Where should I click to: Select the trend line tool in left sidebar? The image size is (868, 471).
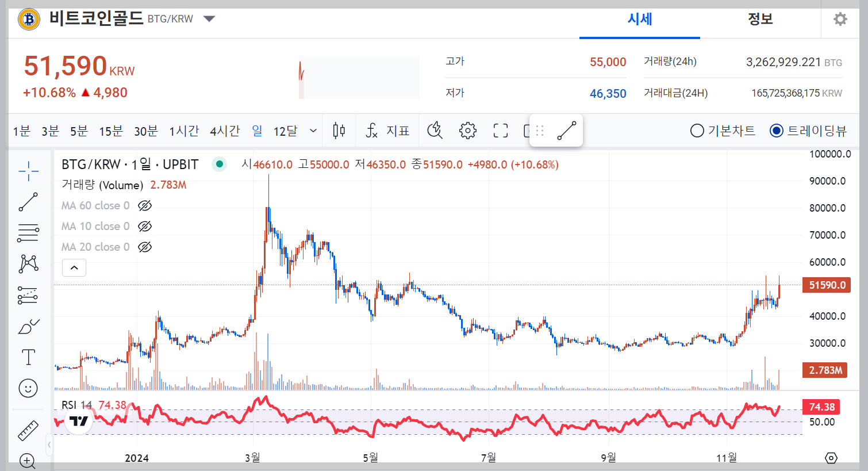(28, 202)
